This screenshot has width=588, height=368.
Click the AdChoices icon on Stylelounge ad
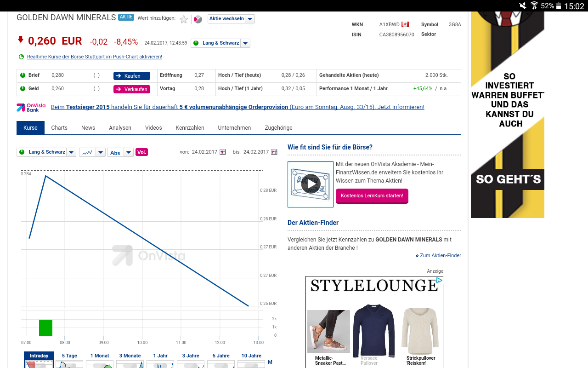coord(439,280)
